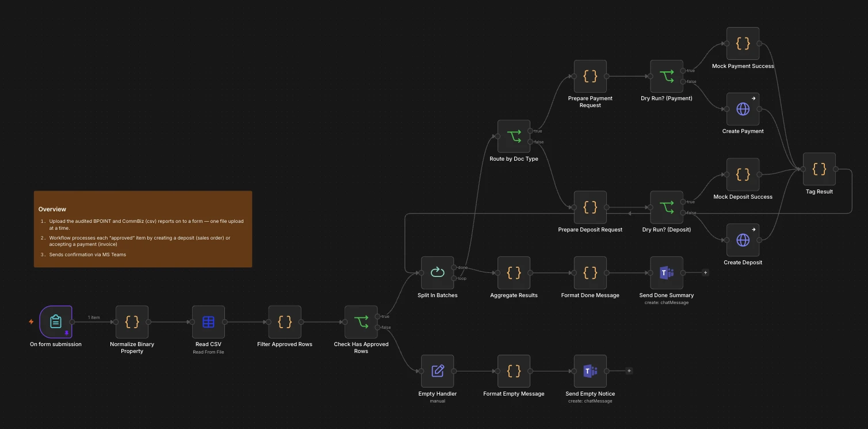Click the '1 item' connection label
The height and width of the screenshot is (429, 868).
[94, 317]
